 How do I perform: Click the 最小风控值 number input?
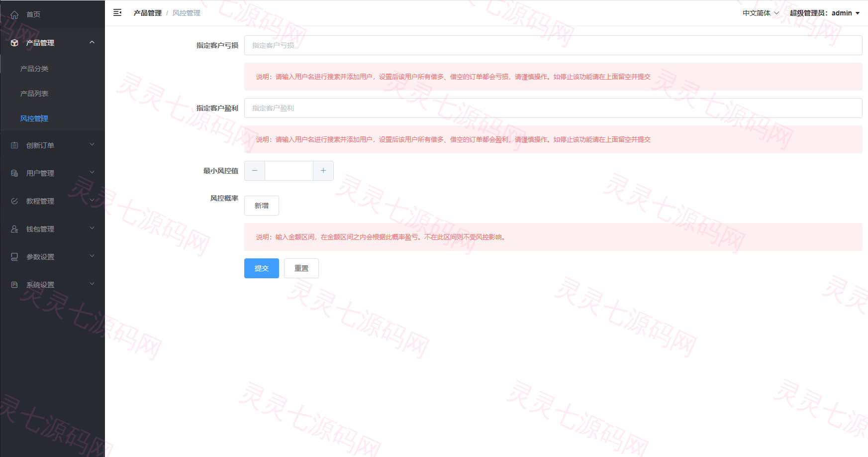[289, 171]
